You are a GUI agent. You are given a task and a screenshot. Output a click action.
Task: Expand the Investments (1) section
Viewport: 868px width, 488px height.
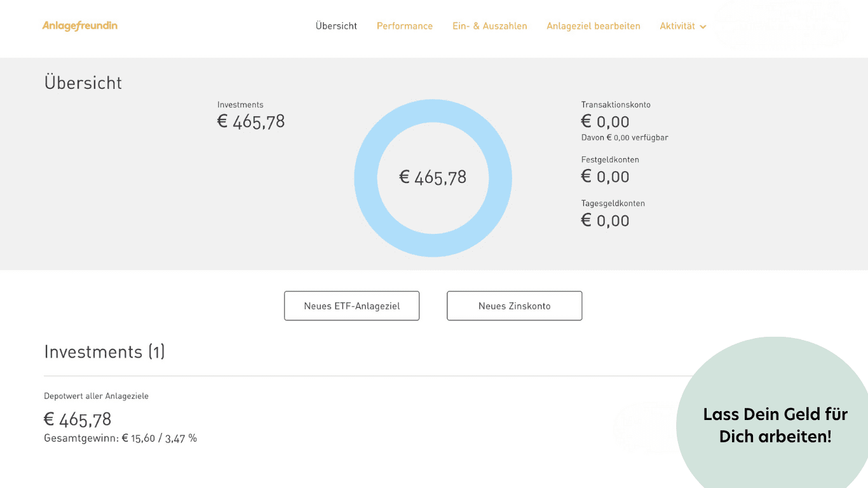[x=104, y=351]
